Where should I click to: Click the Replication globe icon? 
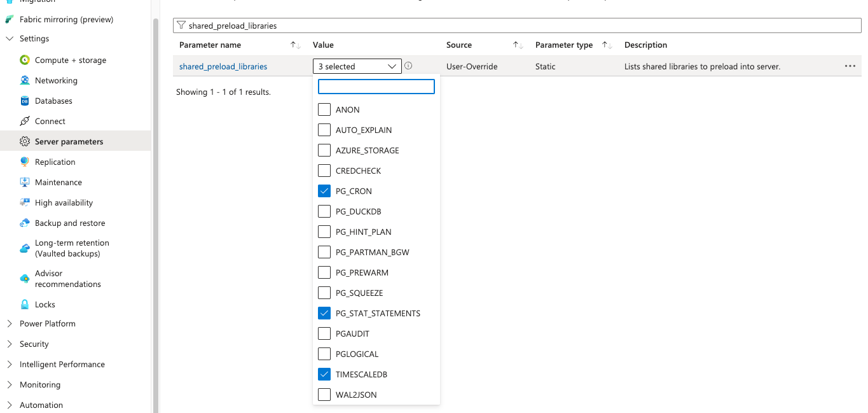point(25,162)
